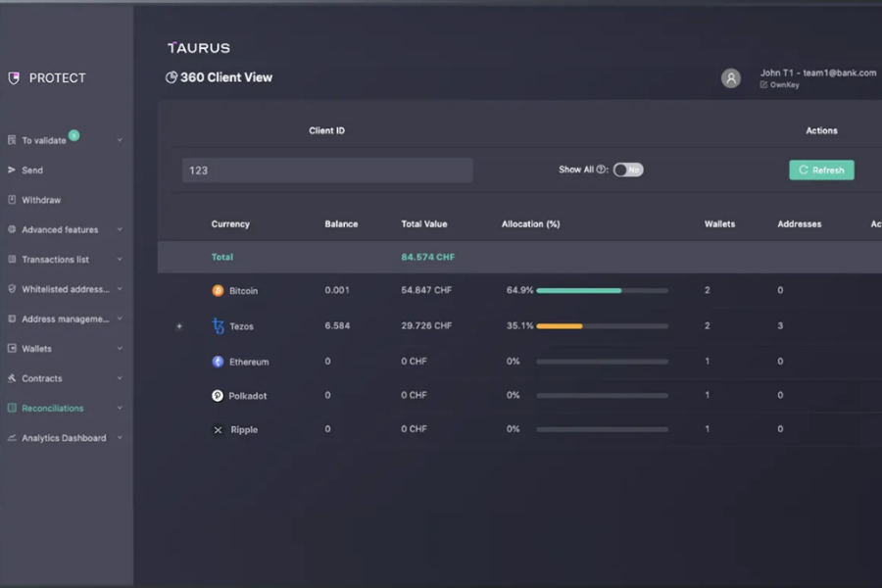Click the Ethereum coin icon
This screenshot has width=882, height=588.
click(218, 362)
